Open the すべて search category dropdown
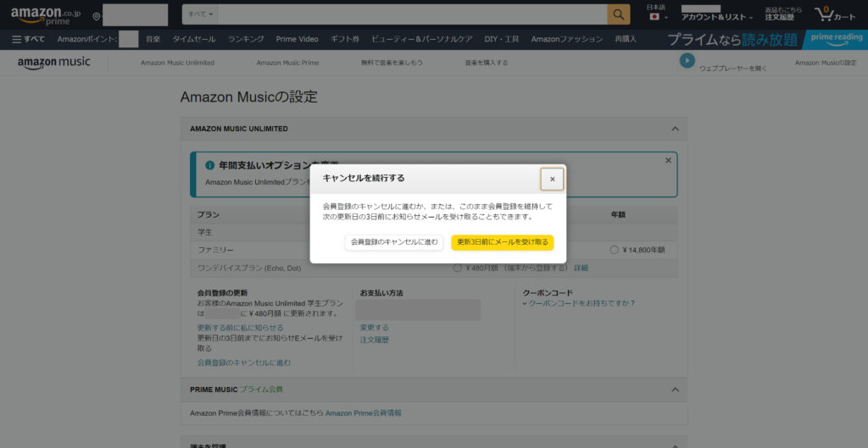This screenshot has width=868, height=448. pos(200,14)
